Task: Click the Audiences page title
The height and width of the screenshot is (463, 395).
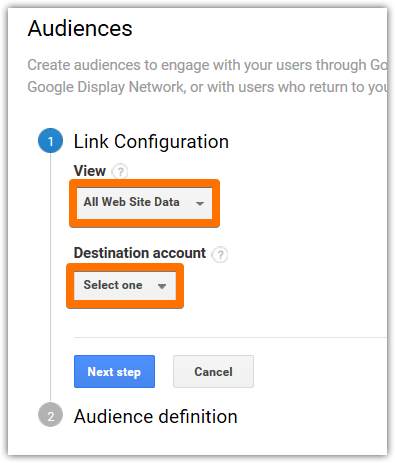Action: [80, 28]
